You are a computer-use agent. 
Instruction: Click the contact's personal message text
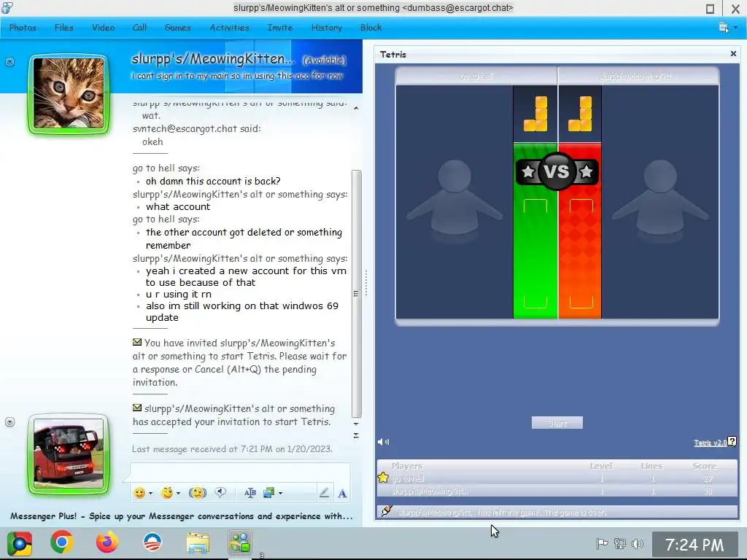pos(237,76)
